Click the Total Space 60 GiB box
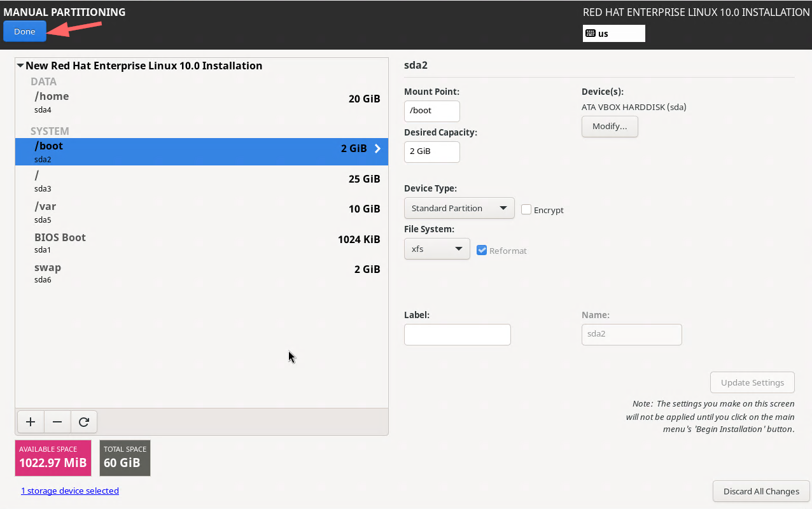This screenshot has width=812, height=509. [125, 458]
